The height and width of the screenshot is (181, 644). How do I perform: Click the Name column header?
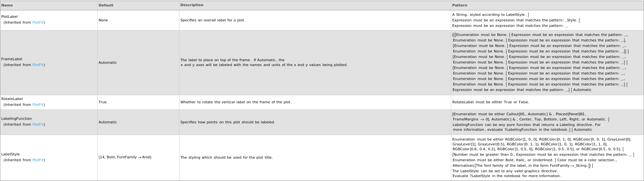pyautogui.click(x=7, y=5)
